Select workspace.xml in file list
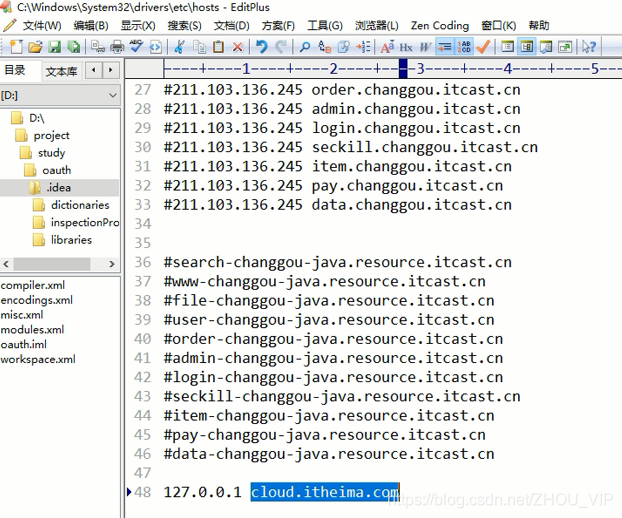The width and height of the screenshot is (622, 518). point(38,359)
